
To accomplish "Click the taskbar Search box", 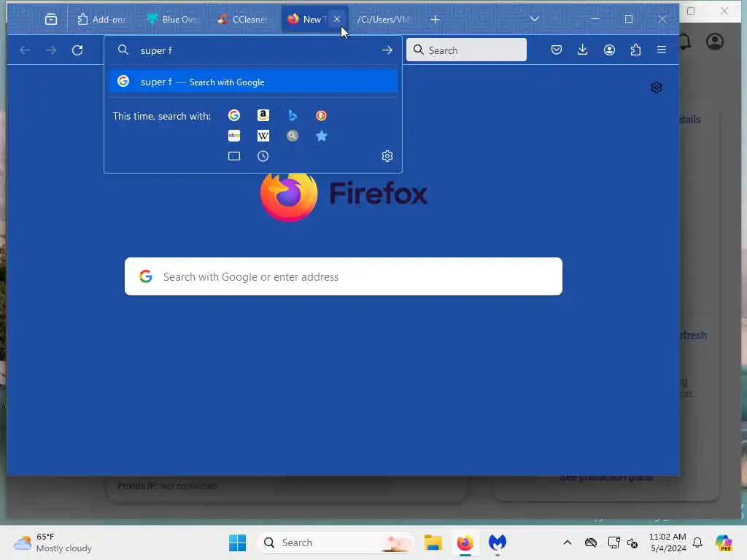I will click(x=336, y=542).
